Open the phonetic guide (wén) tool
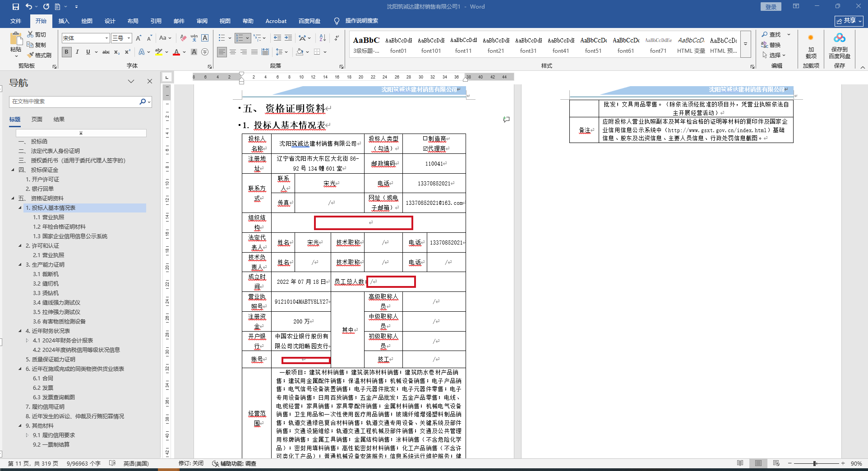868x471 pixels. [194, 38]
